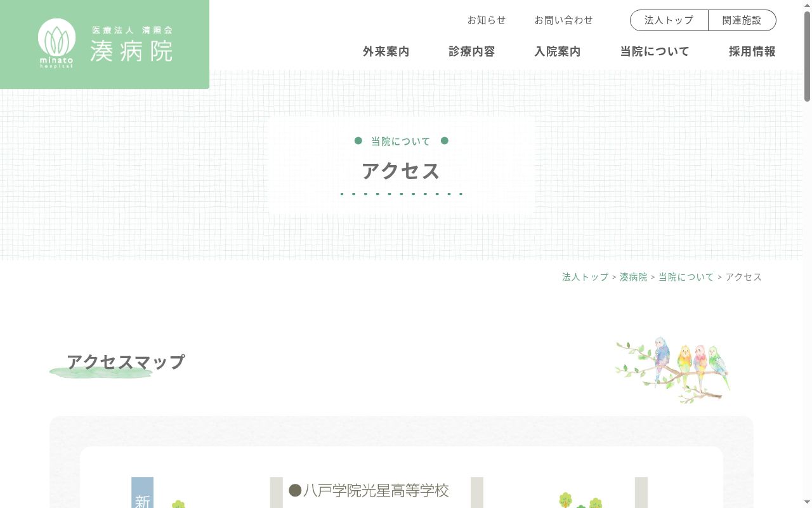Open the 湊病院 hospital name logo text
Image resolution: width=812 pixels, height=508 pixels.
[131, 51]
